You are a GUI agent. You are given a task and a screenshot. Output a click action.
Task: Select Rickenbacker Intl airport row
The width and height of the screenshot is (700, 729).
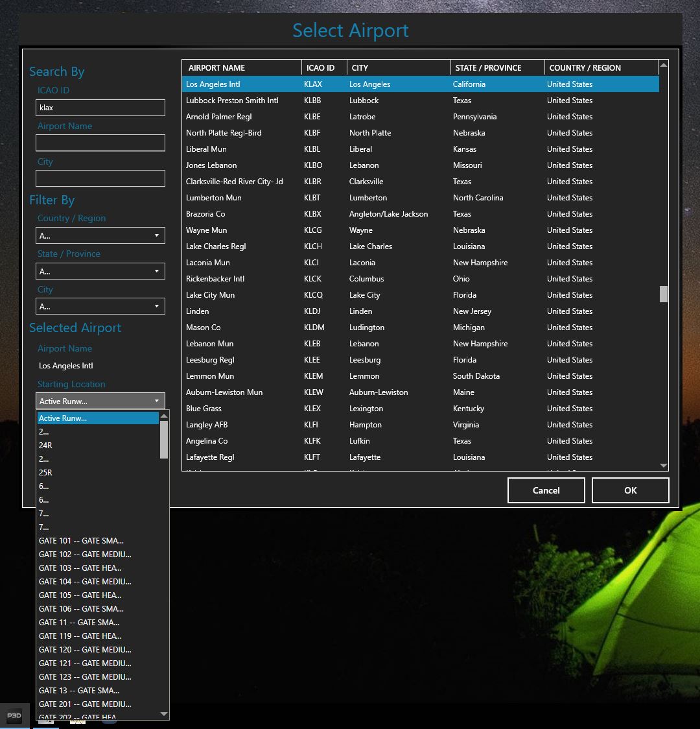click(x=421, y=279)
